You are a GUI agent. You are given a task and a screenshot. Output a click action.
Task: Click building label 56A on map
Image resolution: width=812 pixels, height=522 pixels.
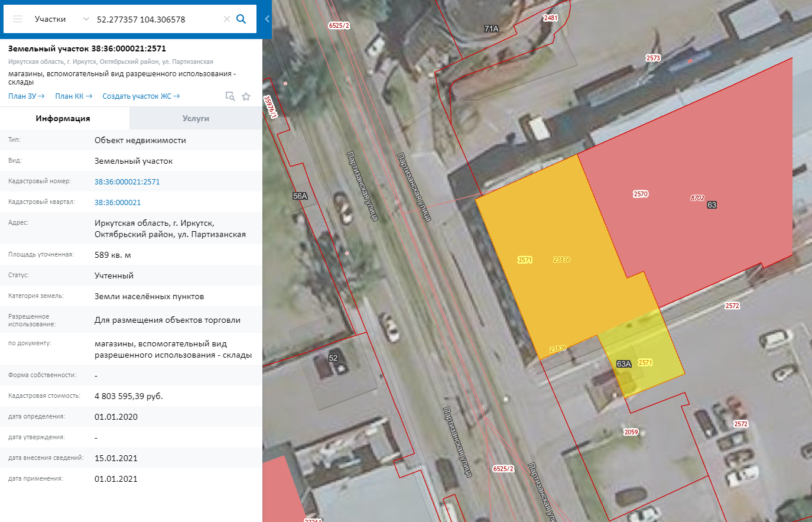tap(300, 196)
